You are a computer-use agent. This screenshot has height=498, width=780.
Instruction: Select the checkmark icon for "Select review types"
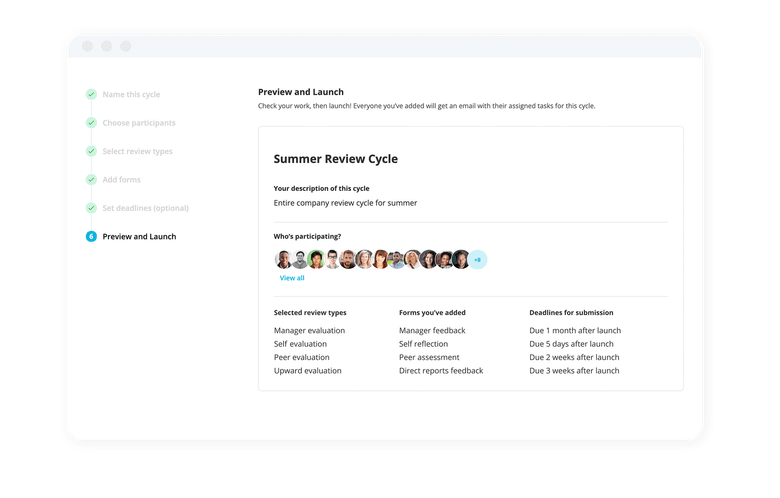[x=91, y=151]
